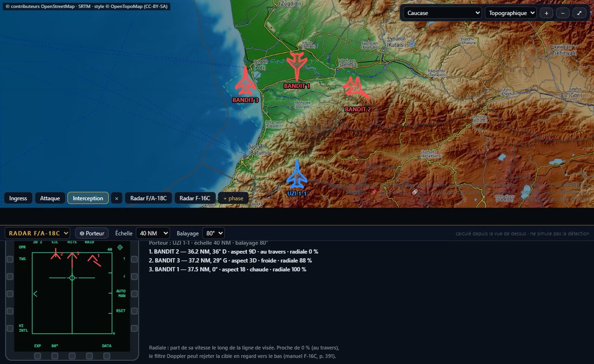Select the blue UZI 1-1 aircraft icon

point(296,174)
